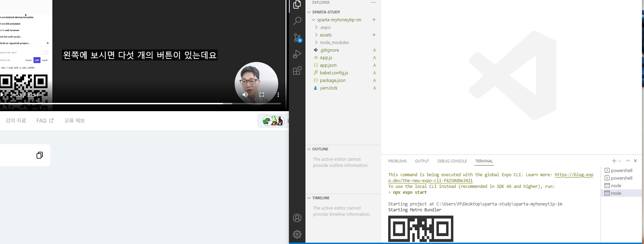
Task: Open the Extensions view
Action: tap(297, 71)
